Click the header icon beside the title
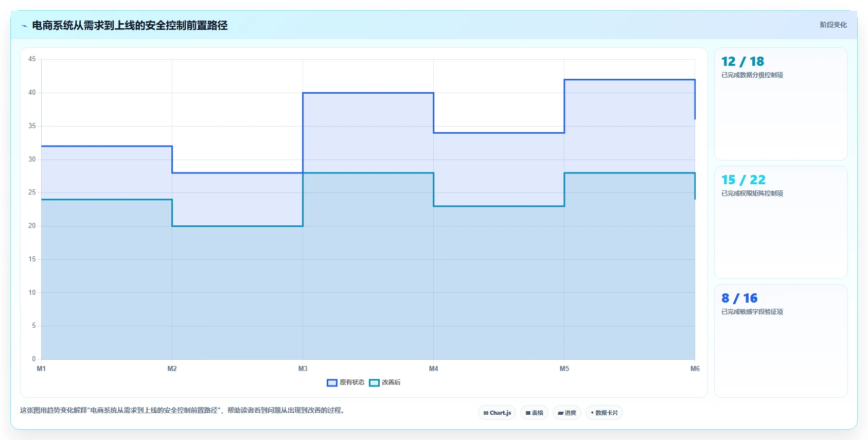 24,26
